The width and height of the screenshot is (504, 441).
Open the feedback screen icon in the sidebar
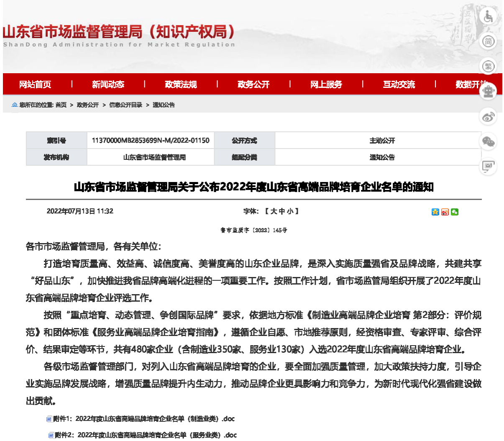coord(488,166)
